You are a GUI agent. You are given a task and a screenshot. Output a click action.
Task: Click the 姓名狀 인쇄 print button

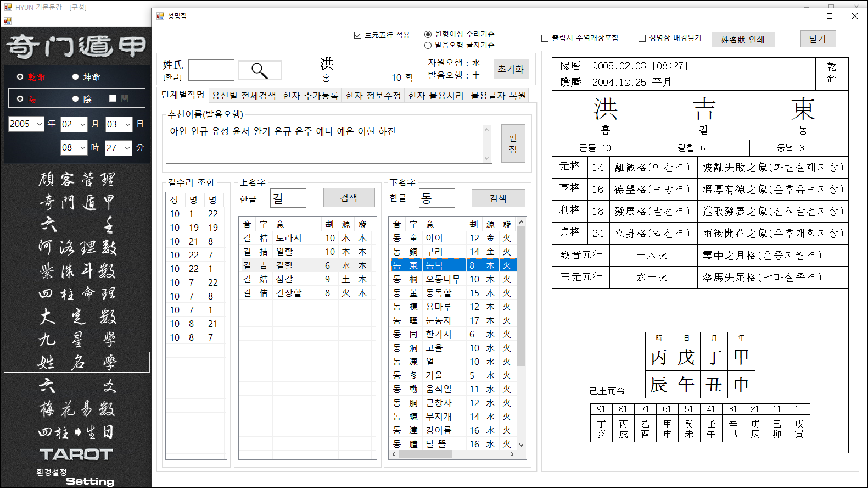point(743,40)
